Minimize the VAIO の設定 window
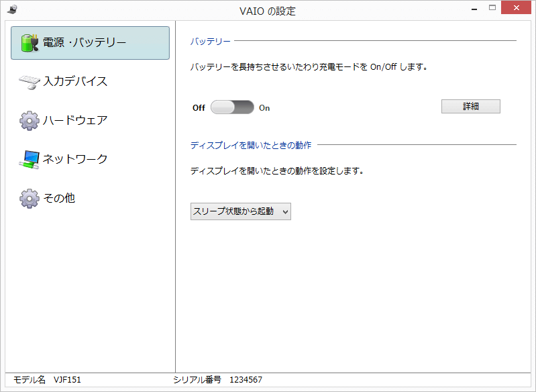 click(474, 9)
